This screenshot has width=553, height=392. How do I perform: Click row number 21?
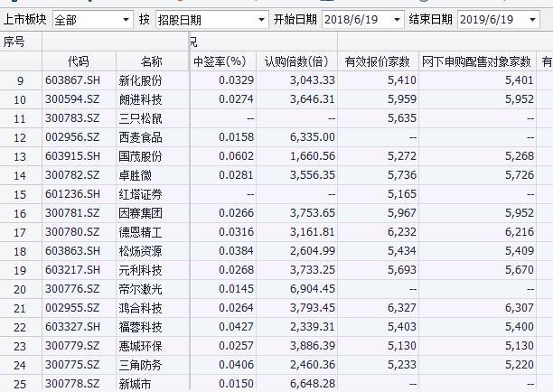tap(20, 309)
